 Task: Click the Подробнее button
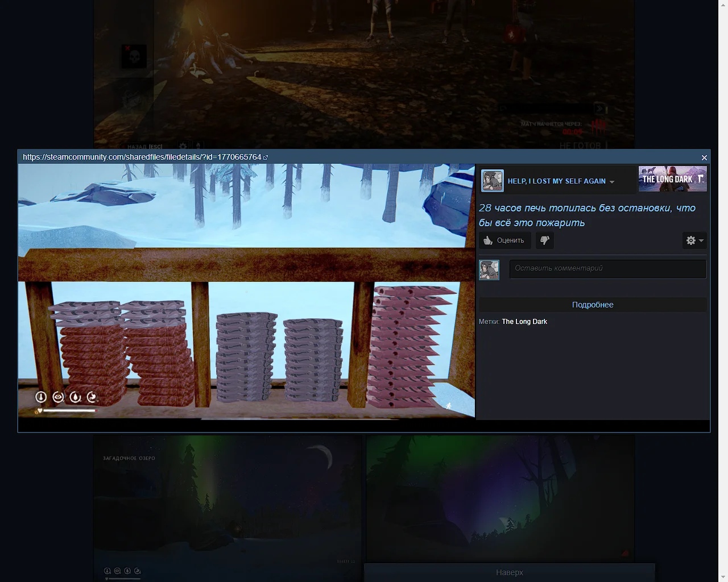pyautogui.click(x=593, y=305)
